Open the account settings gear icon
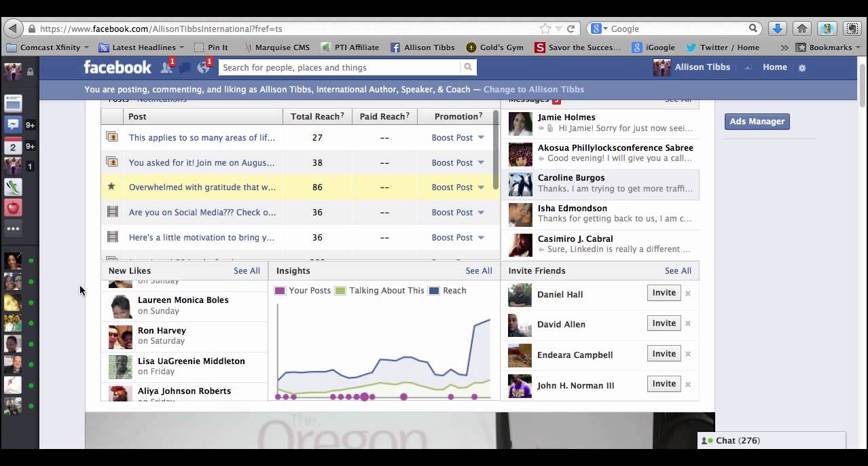The width and height of the screenshot is (868, 466). coord(802,68)
